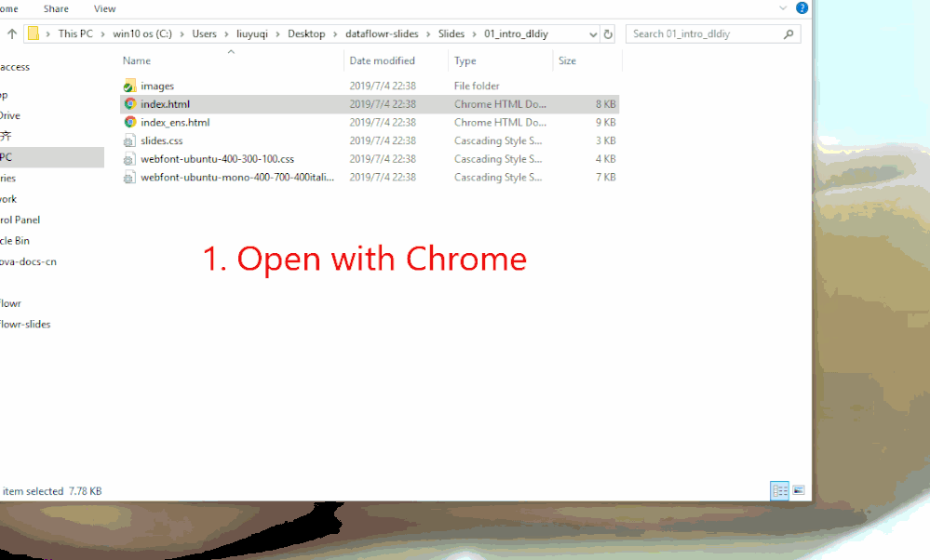The height and width of the screenshot is (560, 930).
Task: Click the search magnifier icon
Action: (x=788, y=34)
